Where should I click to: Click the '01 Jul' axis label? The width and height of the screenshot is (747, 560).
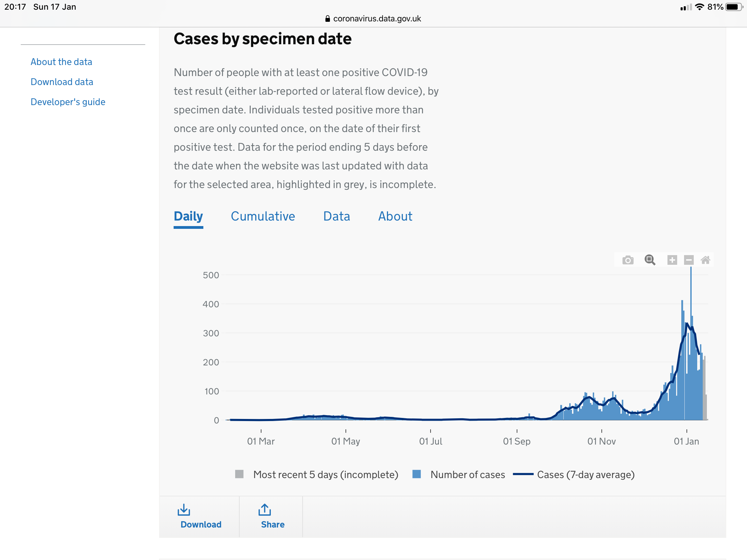(x=431, y=441)
